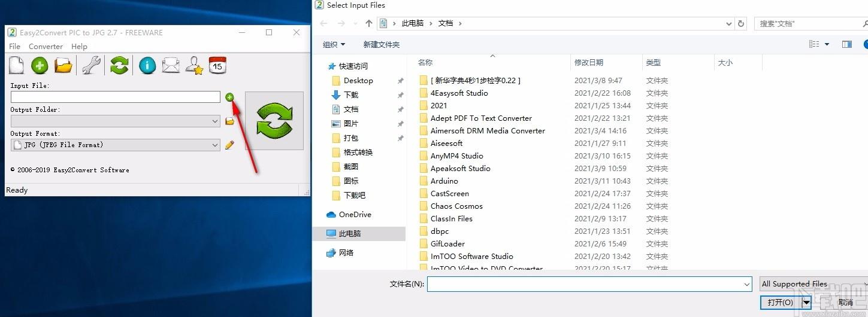Image resolution: width=868 pixels, height=317 pixels.
Task: Click the green Add file toolbar icon
Action: click(x=40, y=65)
